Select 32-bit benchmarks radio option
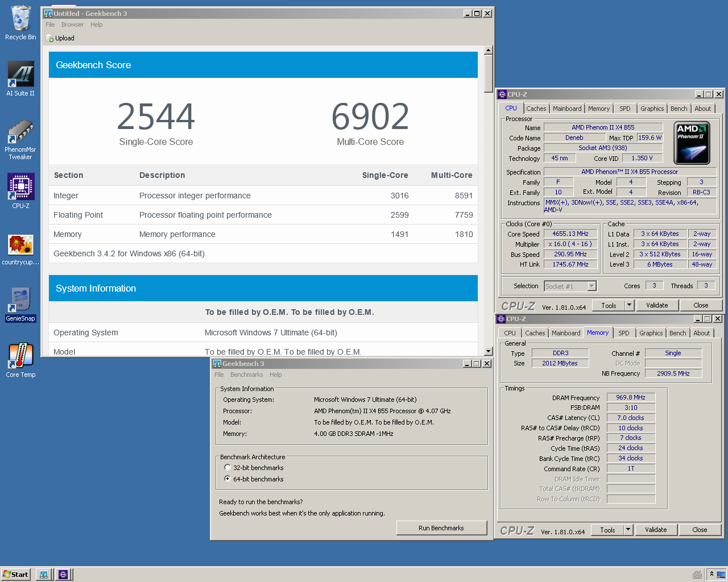This screenshot has height=582, width=728. [227, 468]
